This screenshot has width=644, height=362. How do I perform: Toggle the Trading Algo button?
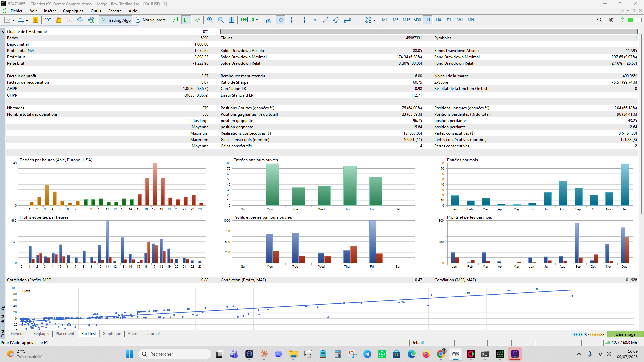point(116,20)
